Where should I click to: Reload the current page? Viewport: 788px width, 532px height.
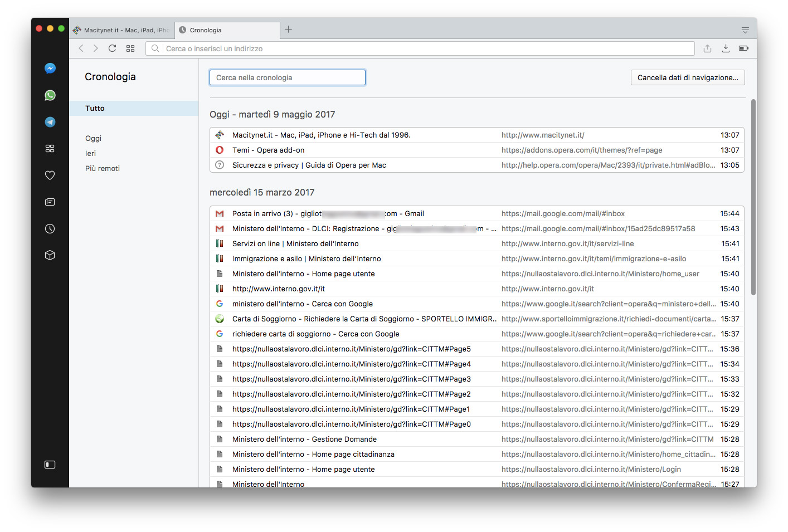coord(112,48)
